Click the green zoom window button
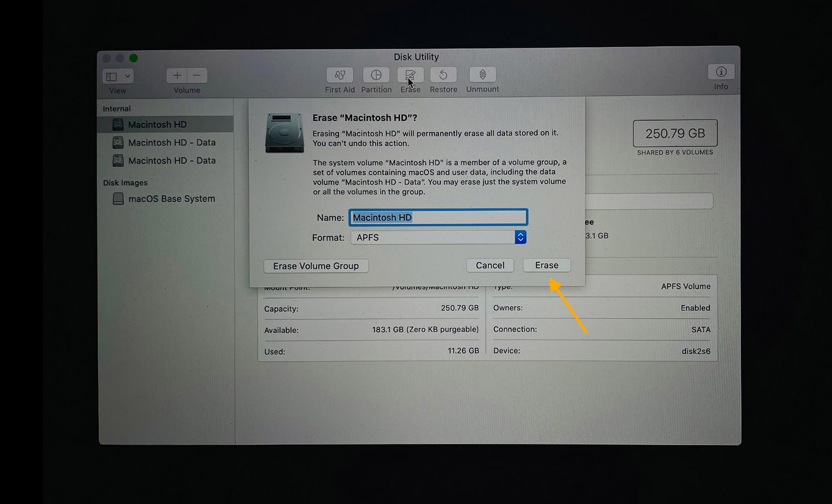The height and width of the screenshot is (504, 832). (134, 58)
